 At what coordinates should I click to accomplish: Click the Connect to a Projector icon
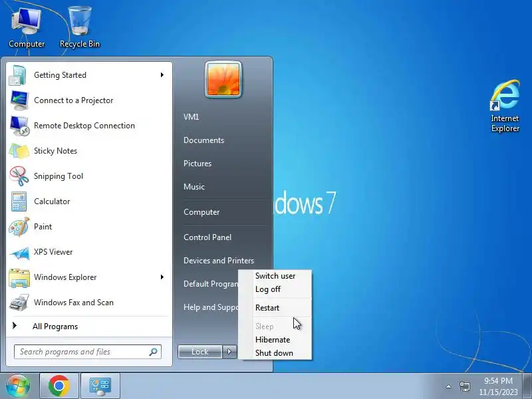(19, 100)
